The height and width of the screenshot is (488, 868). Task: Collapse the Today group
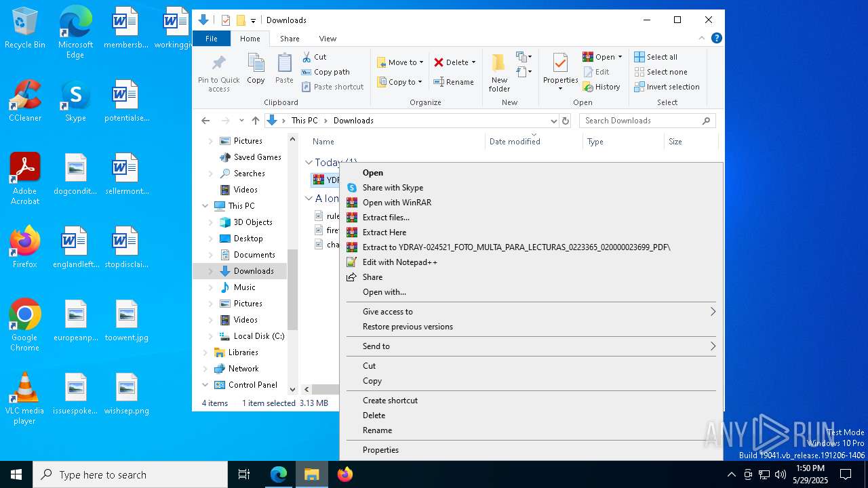[x=309, y=163]
